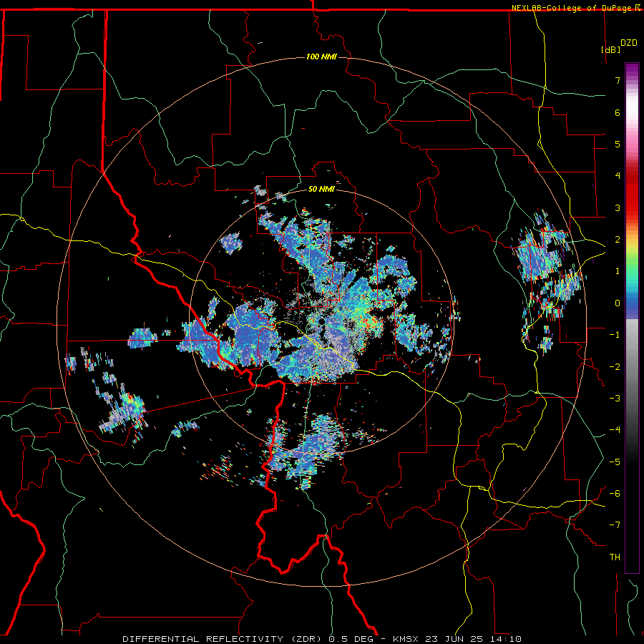
Task: Select the 50 NMI range ring label
Action: tap(321, 189)
